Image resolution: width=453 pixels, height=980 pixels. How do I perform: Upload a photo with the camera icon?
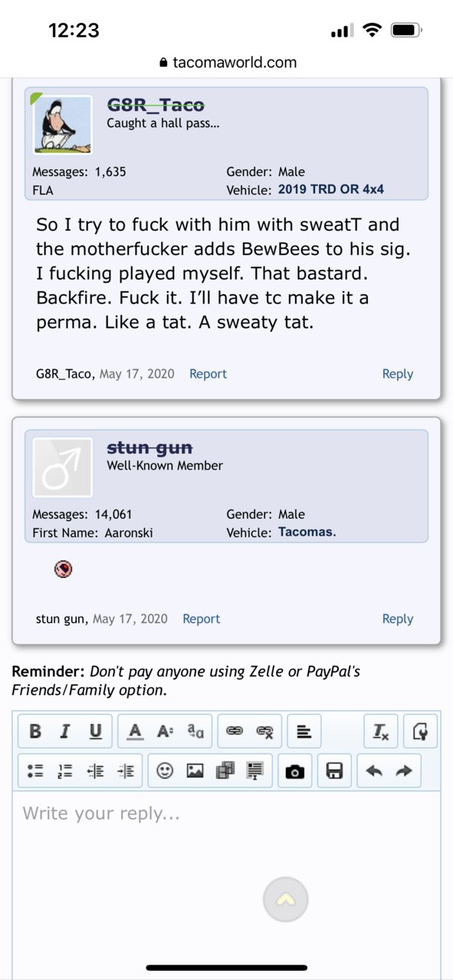pos(295,772)
